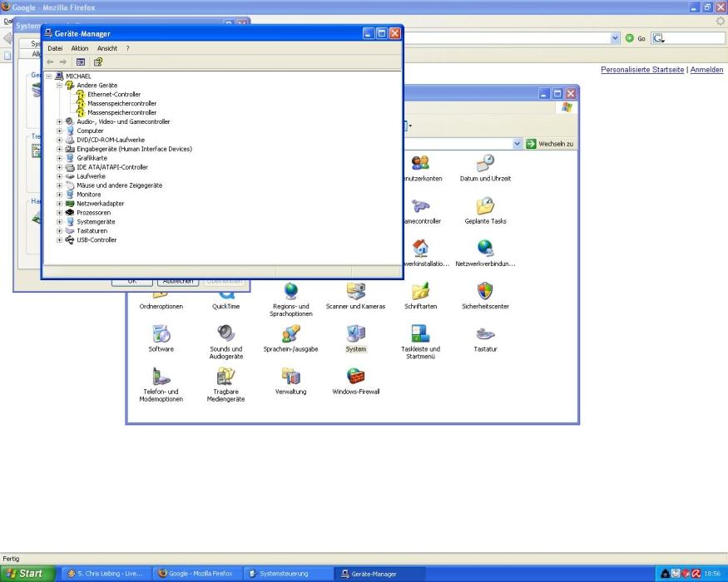
Task: Click the red antivirus tray icon
Action: 696,574
